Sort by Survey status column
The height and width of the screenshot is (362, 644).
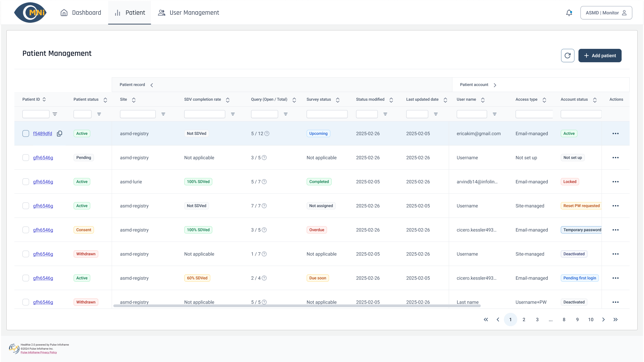point(338,100)
